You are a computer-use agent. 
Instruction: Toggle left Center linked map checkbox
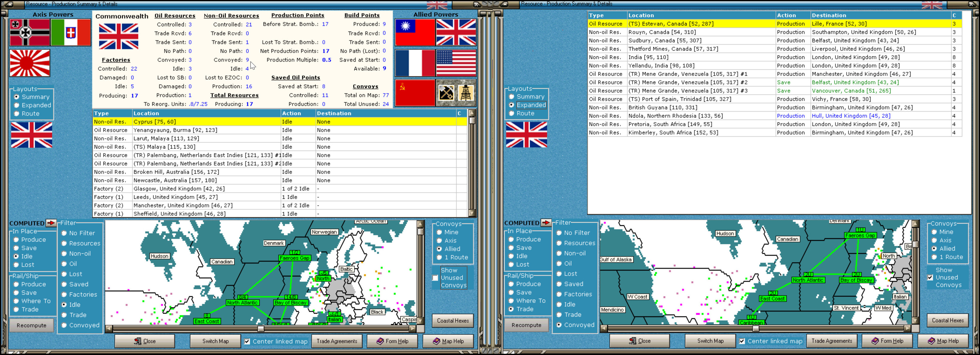click(x=247, y=341)
